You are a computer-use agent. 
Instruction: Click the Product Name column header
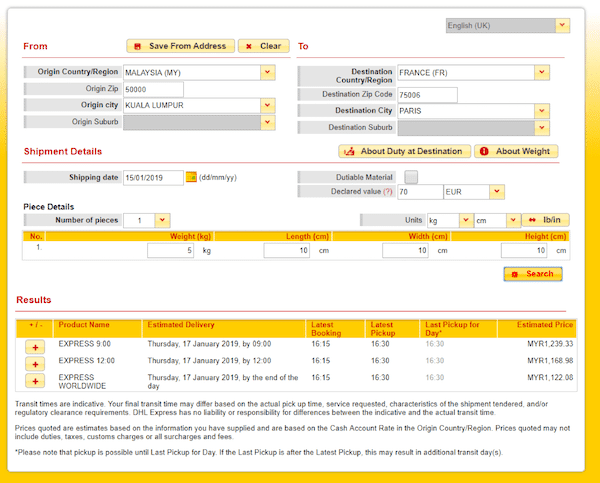(84, 325)
